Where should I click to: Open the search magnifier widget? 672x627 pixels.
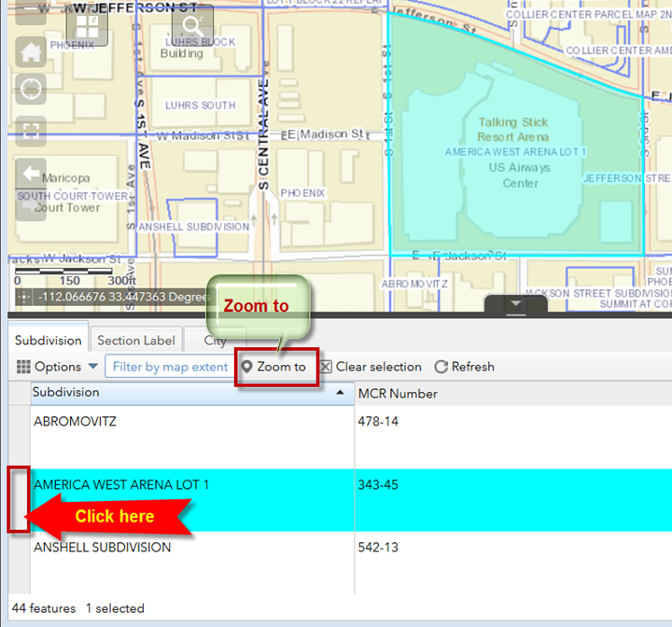192,26
